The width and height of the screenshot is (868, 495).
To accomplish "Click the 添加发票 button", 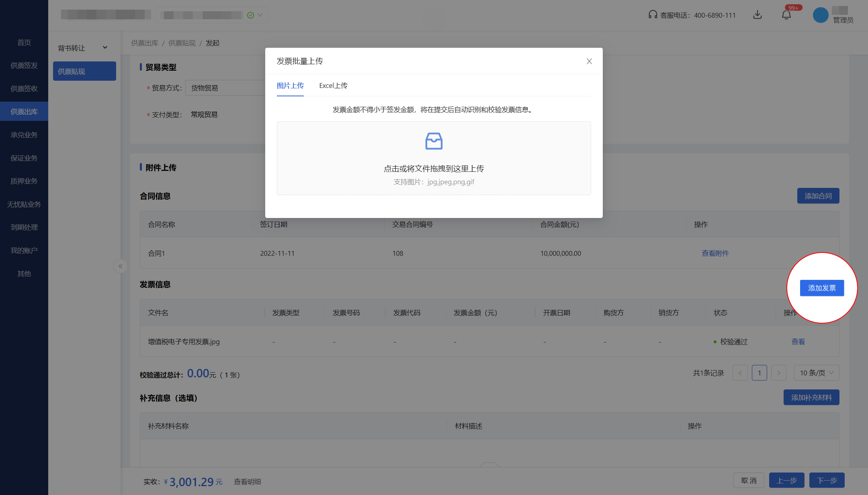I will [822, 288].
